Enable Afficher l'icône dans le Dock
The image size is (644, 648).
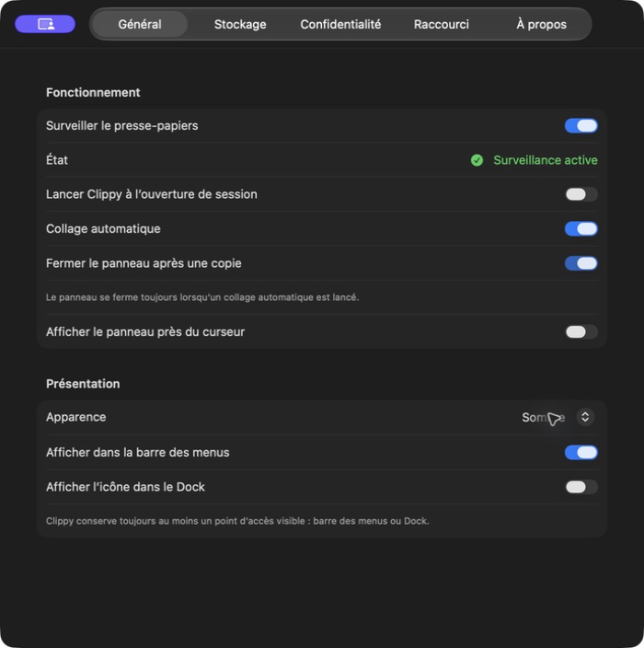[x=581, y=487]
